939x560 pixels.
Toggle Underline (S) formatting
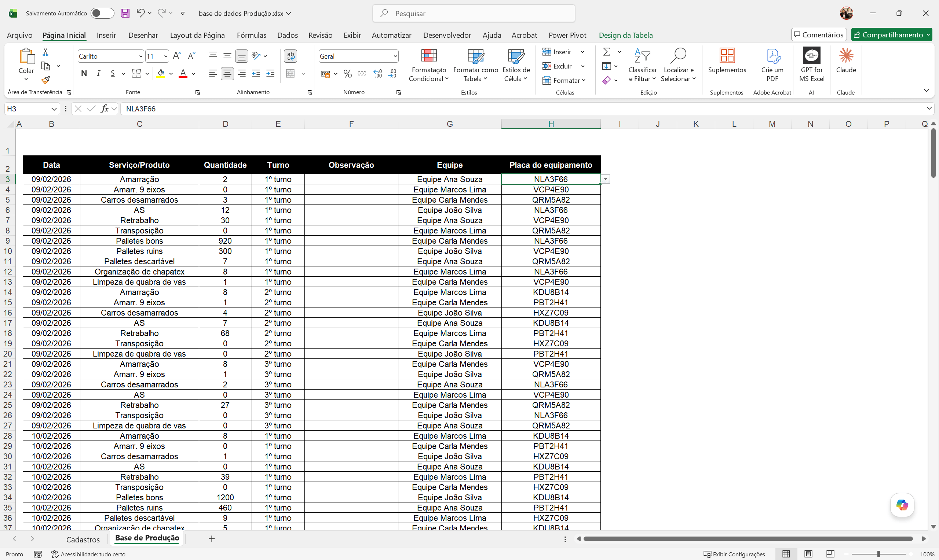[113, 74]
